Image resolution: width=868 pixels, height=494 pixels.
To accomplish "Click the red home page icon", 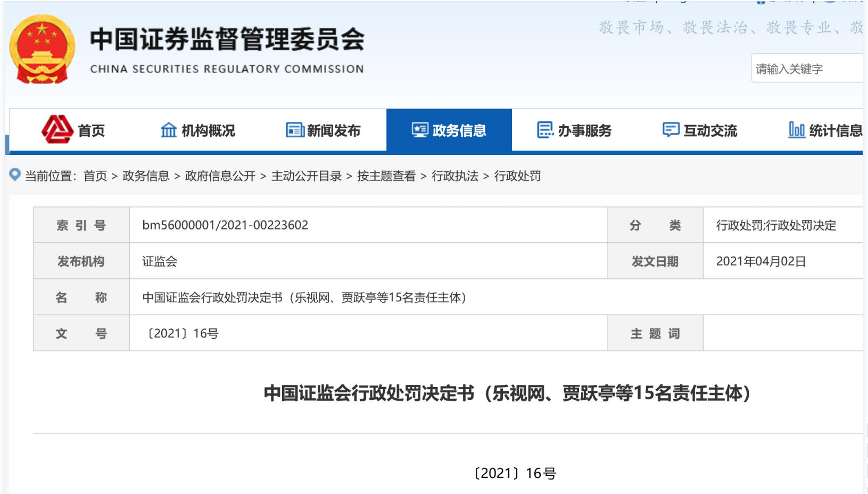I will pyautogui.click(x=57, y=129).
